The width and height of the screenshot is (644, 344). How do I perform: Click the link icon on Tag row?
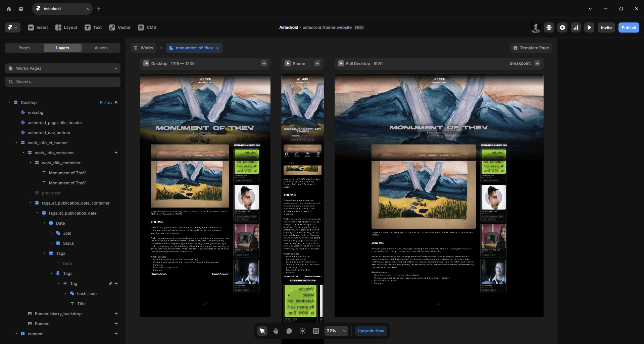click(110, 284)
